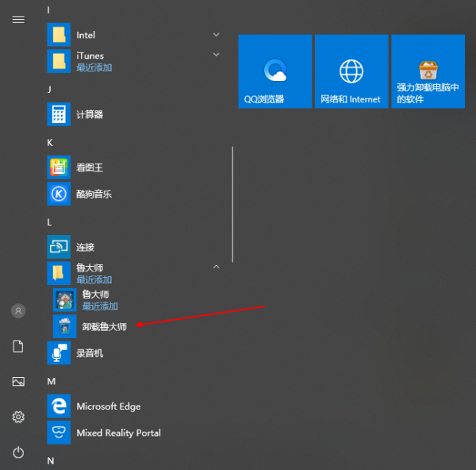476x470 pixels.
Task: Open Mixed Reality Portal
Action: [x=117, y=433]
